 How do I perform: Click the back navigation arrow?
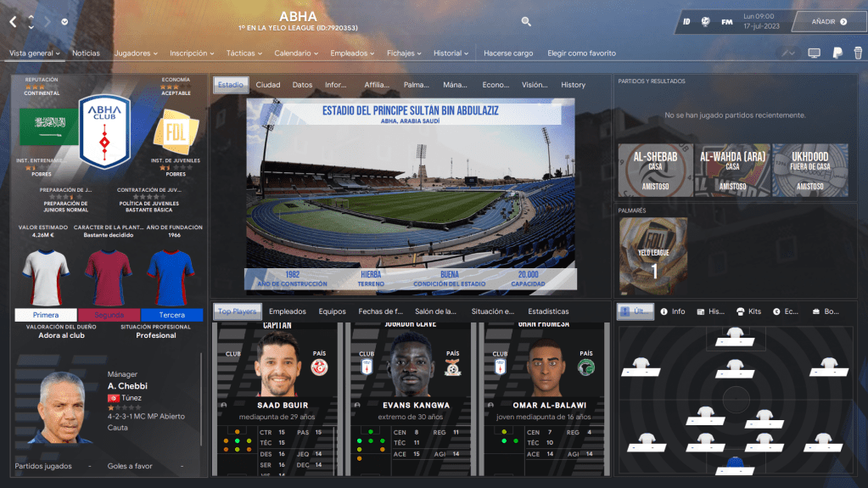[x=13, y=21]
